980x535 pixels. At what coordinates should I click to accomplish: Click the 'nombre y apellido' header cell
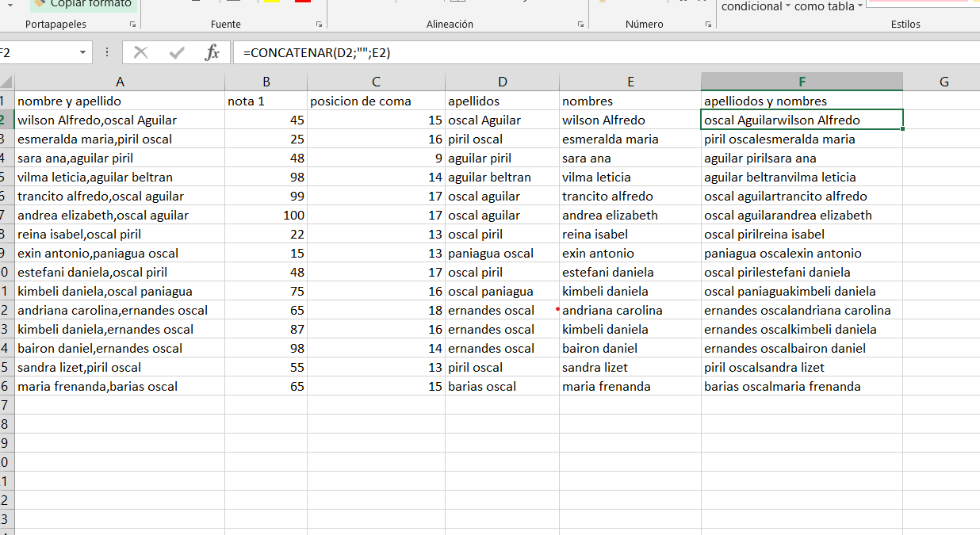tap(119, 101)
